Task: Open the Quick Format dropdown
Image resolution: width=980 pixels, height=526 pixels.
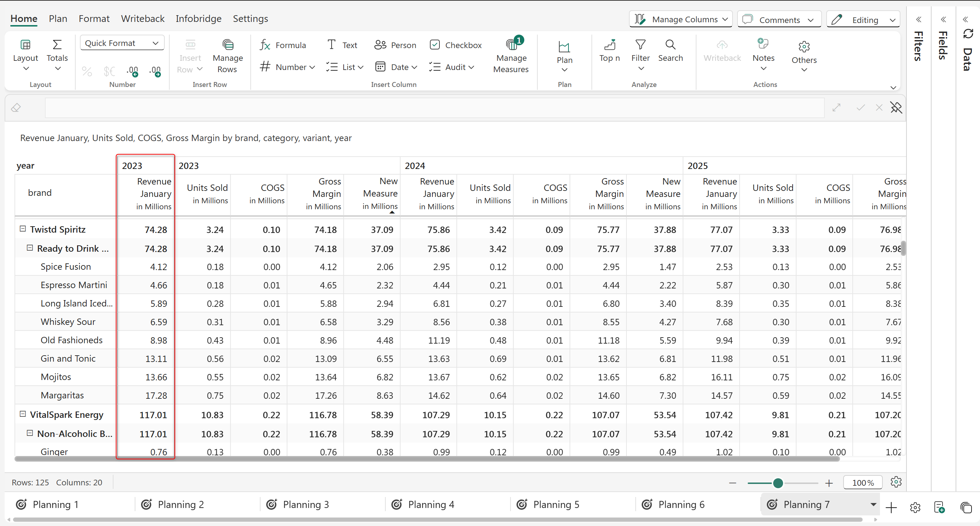Action: click(122, 43)
